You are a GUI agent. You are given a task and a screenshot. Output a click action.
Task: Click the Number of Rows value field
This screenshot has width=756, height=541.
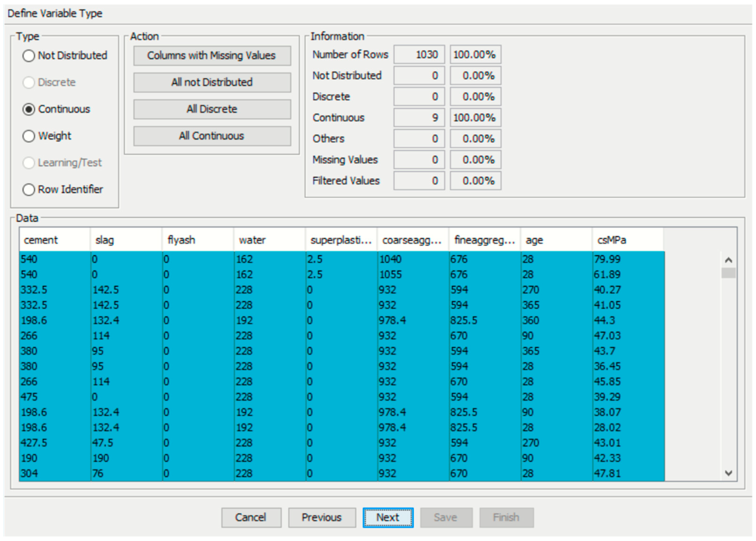pos(419,55)
